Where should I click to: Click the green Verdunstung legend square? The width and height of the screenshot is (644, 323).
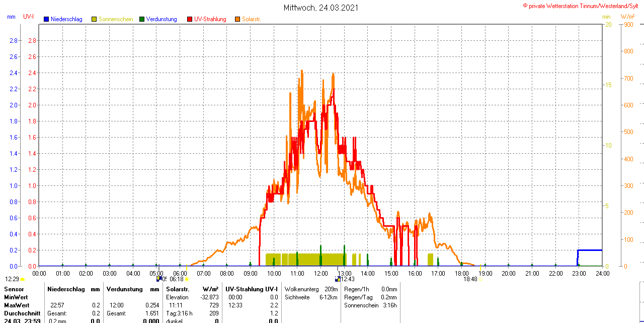[142, 19]
